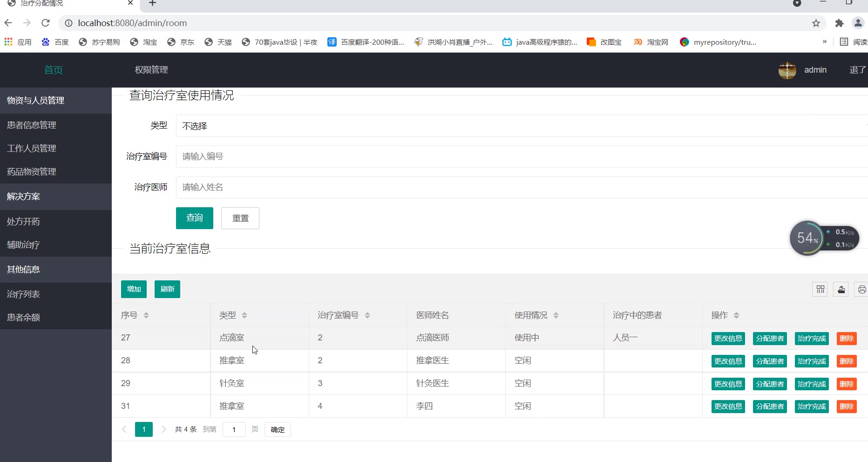Select the 权限管理 navigation tab

tap(151, 70)
